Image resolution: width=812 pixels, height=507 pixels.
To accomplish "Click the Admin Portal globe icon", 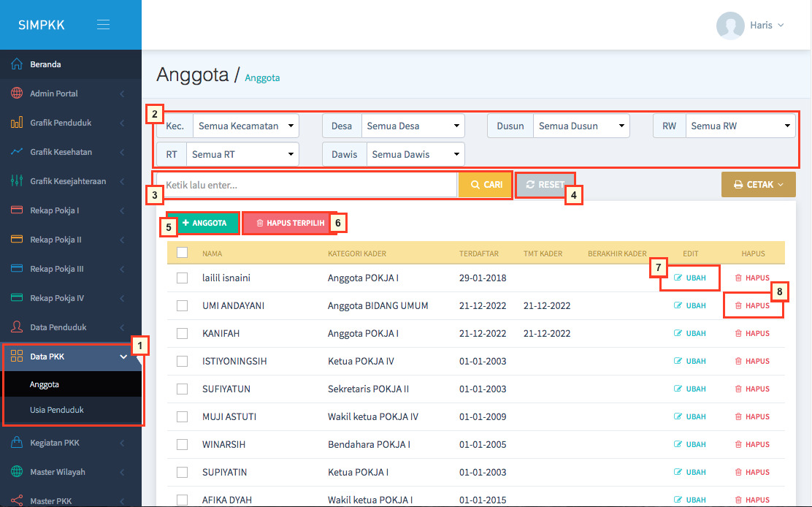I will (x=17, y=94).
